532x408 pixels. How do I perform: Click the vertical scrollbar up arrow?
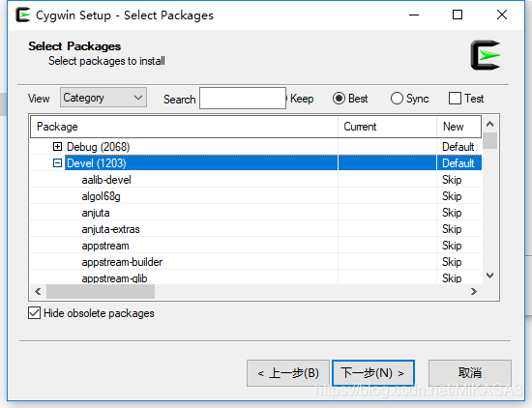[x=489, y=124]
